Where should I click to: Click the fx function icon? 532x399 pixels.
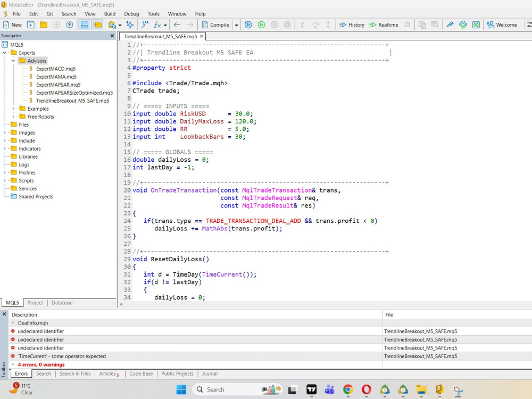pos(157,25)
